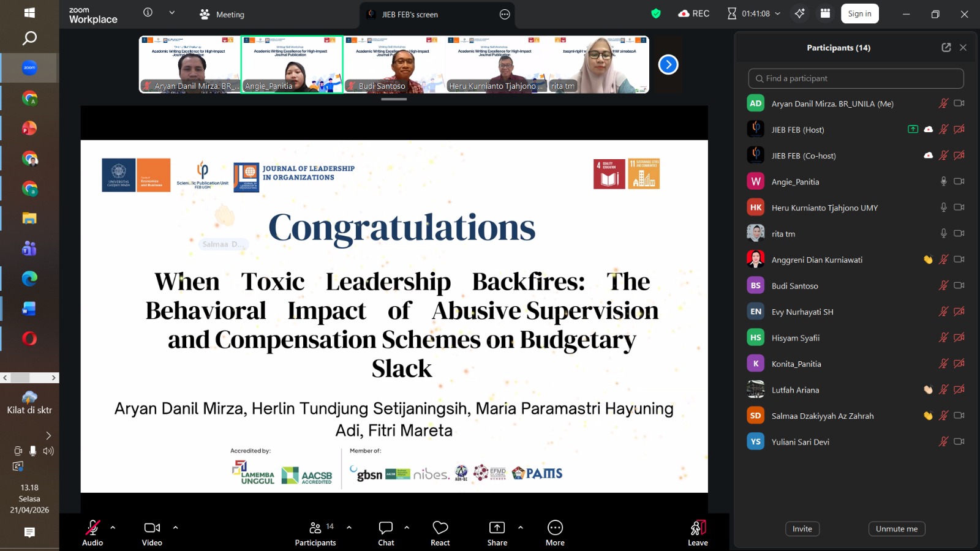Open Opera browser from taskbar
The image size is (980, 551).
[x=29, y=339]
